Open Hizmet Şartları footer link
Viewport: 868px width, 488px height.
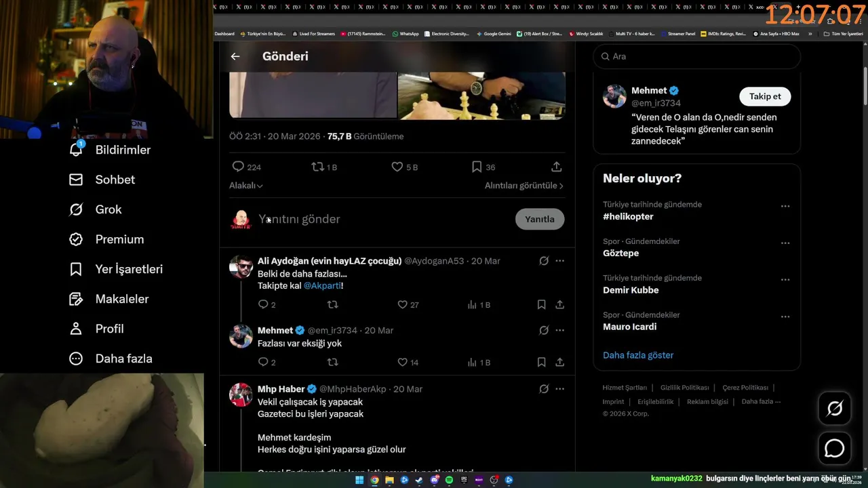point(625,388)
